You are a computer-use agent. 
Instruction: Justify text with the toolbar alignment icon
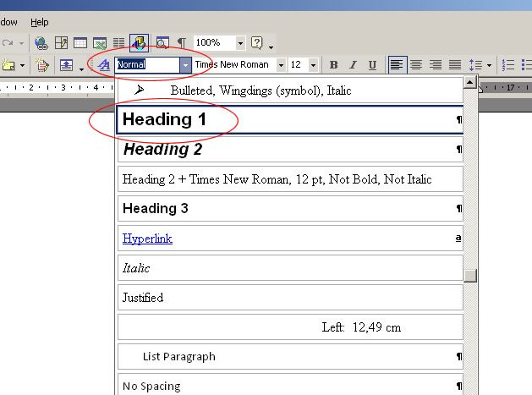coord(455,65)
